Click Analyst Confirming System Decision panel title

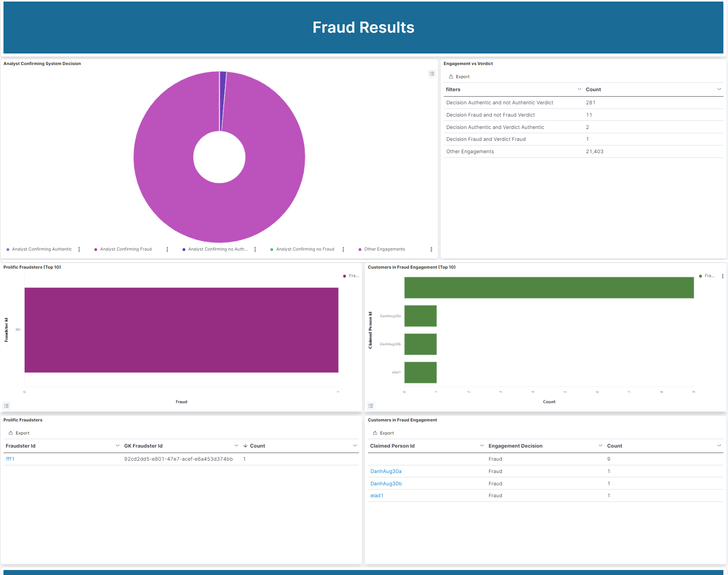click(42, 64)
